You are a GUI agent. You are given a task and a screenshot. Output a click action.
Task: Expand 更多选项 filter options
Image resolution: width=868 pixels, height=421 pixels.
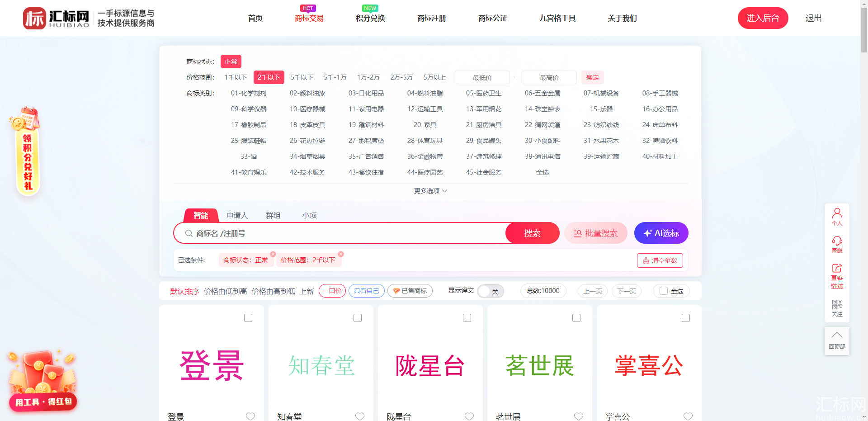click(x=430, y=191)
